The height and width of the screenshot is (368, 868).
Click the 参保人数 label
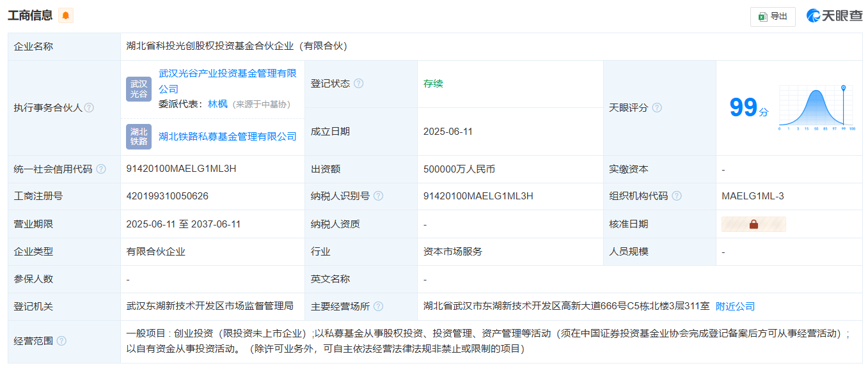(33, 279)
